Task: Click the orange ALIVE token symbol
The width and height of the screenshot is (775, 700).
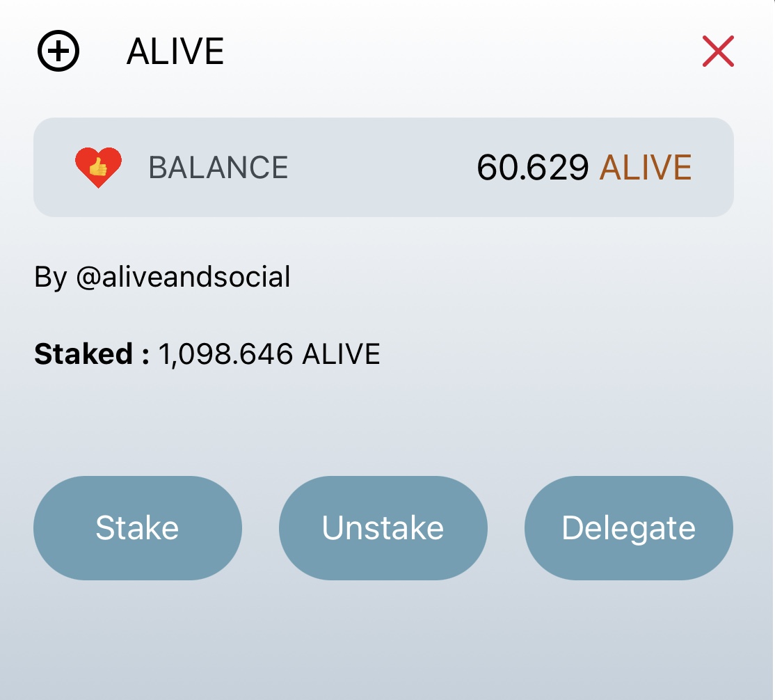Action: point(646,167)
